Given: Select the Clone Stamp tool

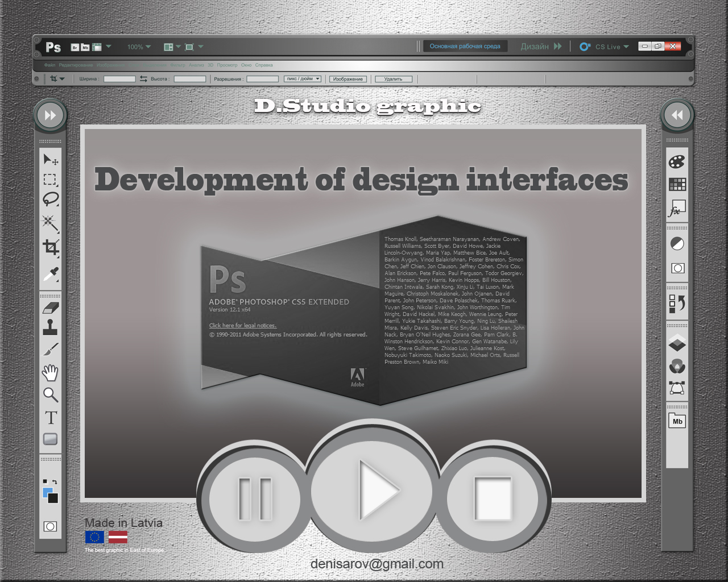Looking at the screenshot, I should tap(50, 327).
